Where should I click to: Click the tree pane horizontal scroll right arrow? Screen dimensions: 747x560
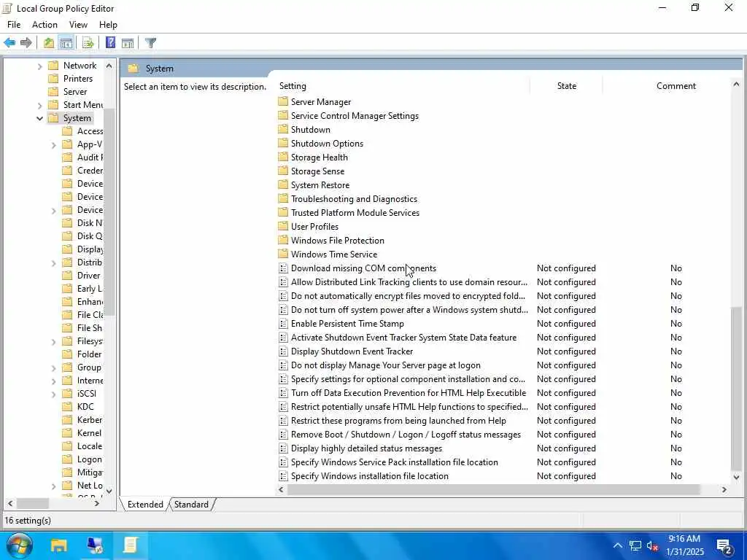(x=97, y=503)
